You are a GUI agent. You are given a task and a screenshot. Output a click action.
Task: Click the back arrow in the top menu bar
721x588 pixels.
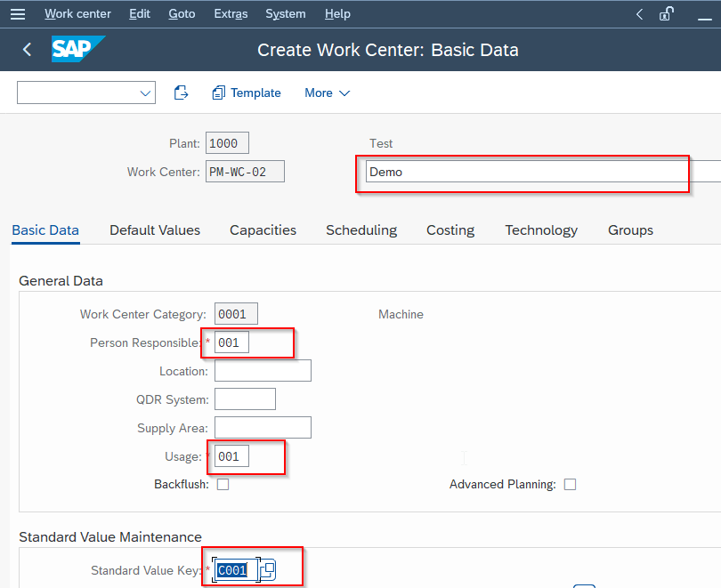click(639, 13)
